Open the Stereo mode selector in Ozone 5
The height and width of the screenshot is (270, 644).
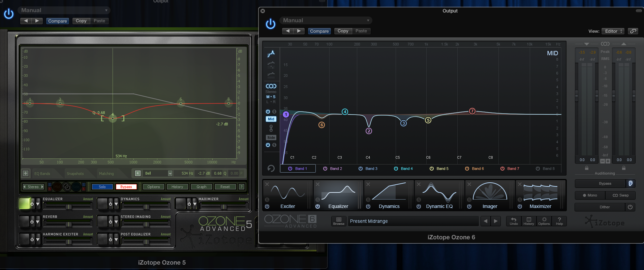pyautogui.click(x=33, y=187)
